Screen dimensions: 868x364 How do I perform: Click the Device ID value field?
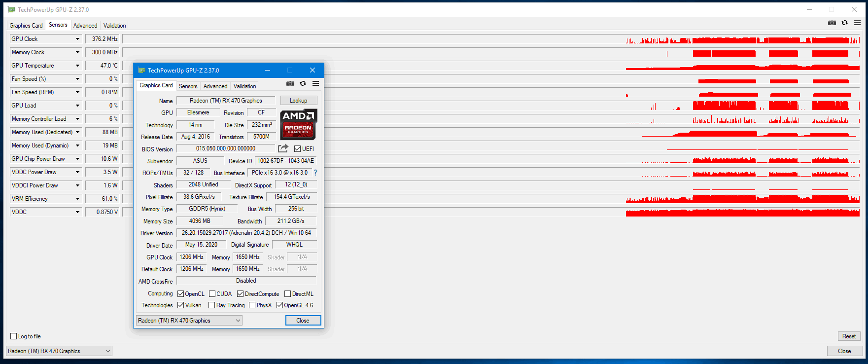click(x=286, y=161)
